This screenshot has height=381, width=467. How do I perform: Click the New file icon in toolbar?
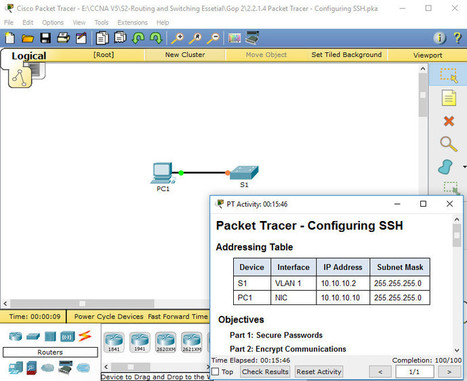tap(10, 38)
